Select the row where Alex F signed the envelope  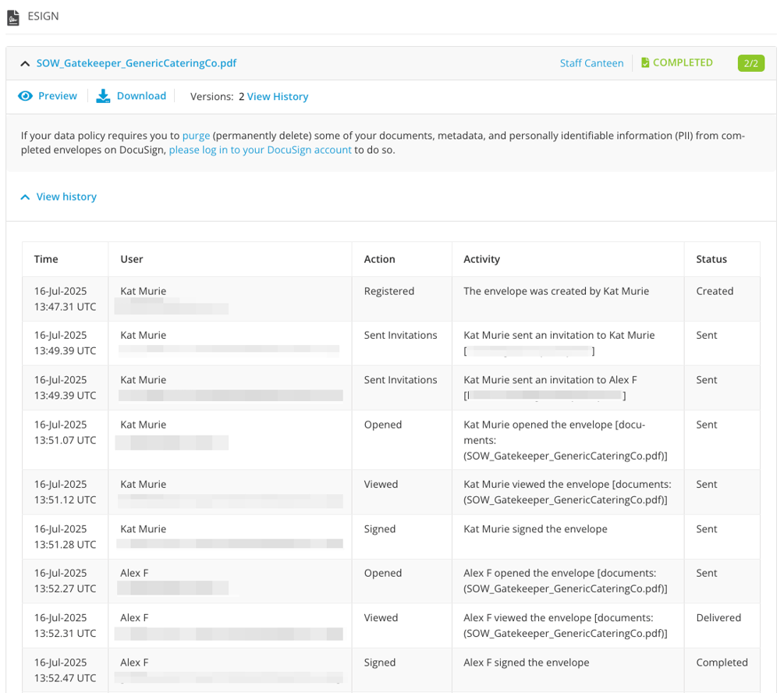(390, 668)
